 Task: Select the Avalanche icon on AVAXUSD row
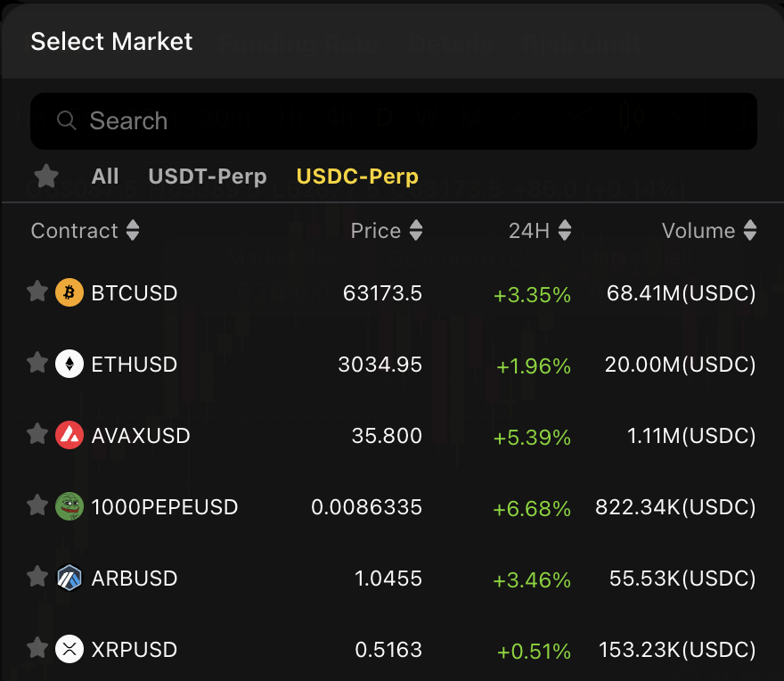coord(69,435)
